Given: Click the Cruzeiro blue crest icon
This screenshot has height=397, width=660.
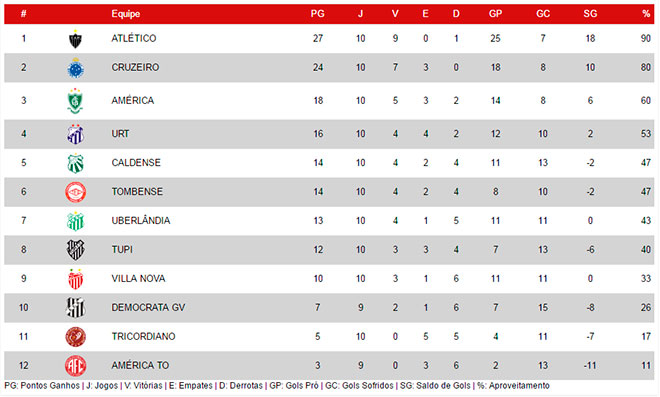Looking at the screenshot, I should click(x=76, y=68).
